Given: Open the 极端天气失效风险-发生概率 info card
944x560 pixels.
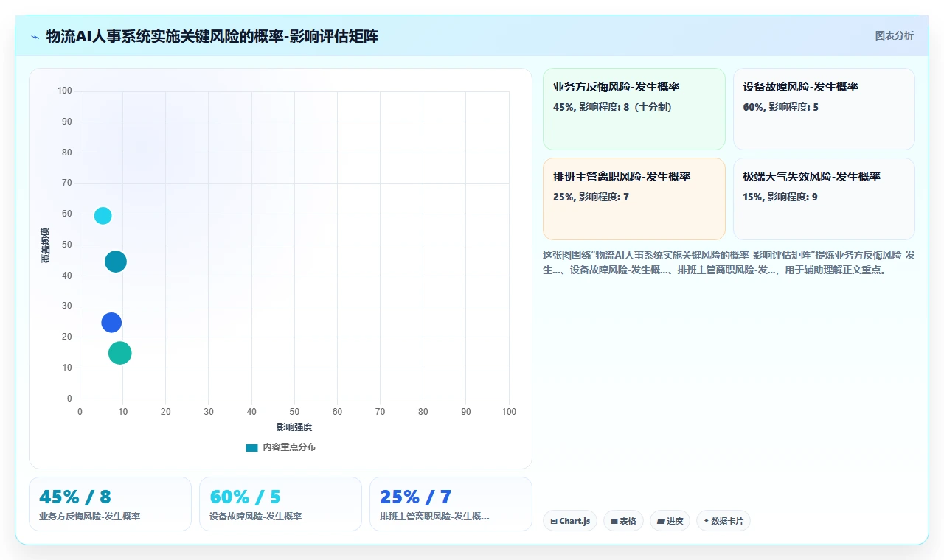Looking at the screenshot, I should point(824,199).
